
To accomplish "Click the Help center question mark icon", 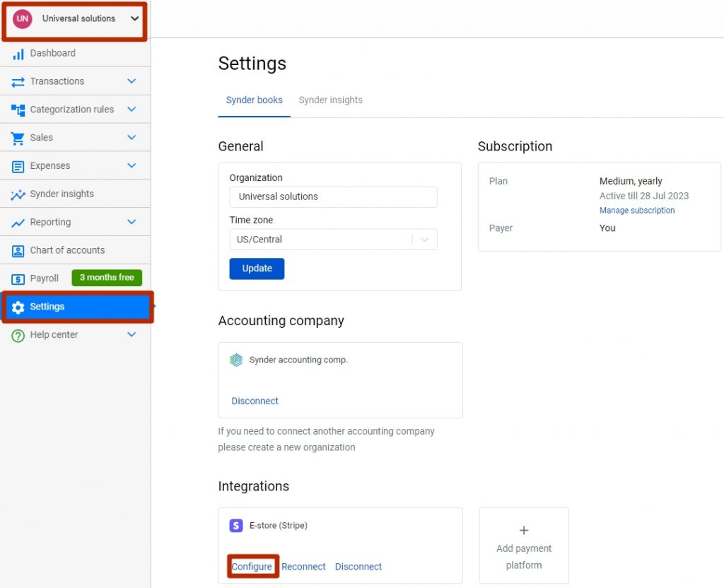I will (18, 336).
